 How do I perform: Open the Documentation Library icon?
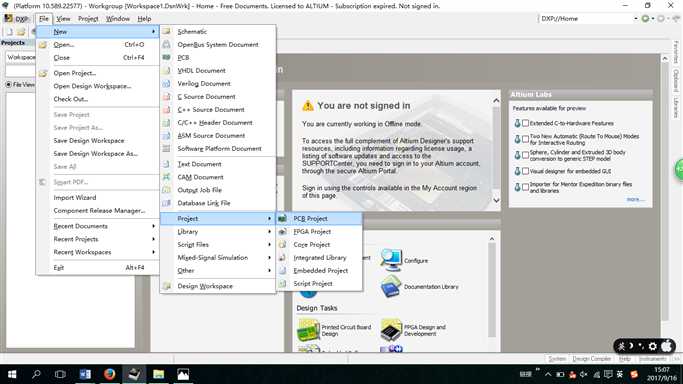[x=391, y=286]
